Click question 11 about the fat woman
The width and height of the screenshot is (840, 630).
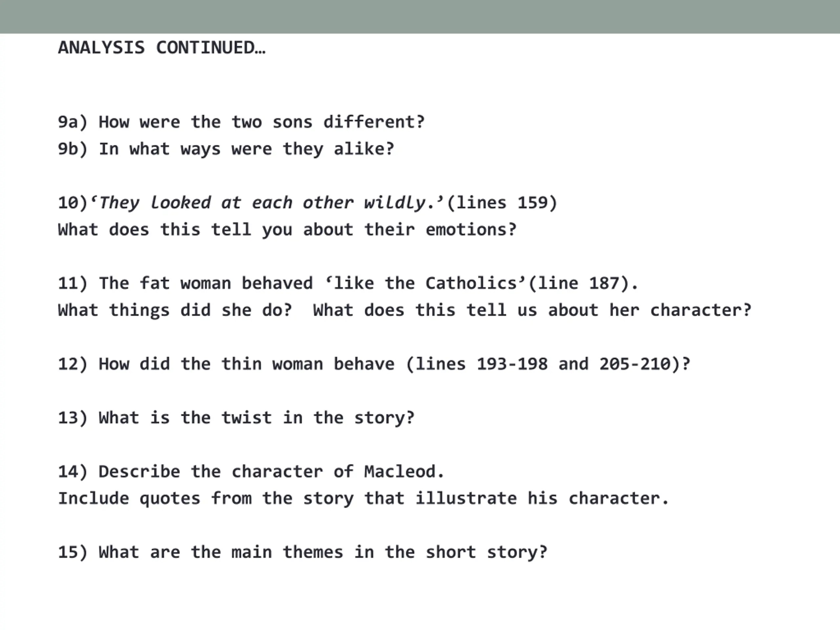coord(348,284)
